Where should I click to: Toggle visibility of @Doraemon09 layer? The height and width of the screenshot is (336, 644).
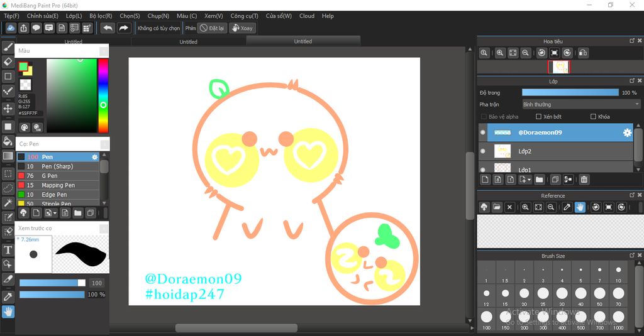(x=482, y=133)
